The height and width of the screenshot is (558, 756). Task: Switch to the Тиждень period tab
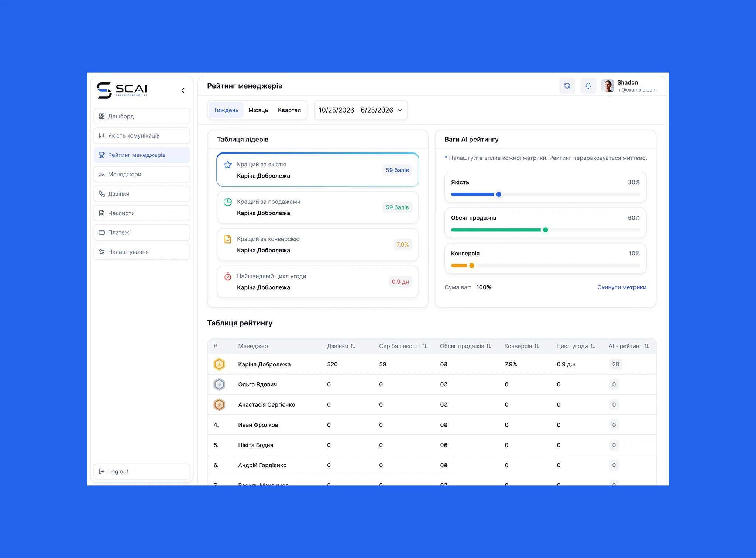click(x=226, y=110)
